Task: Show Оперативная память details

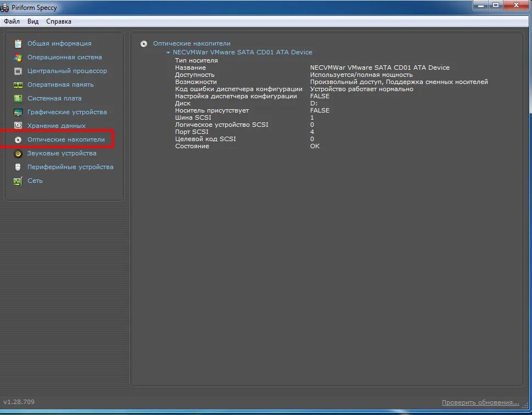Action: pyautogui.click(x=60, y=85)
